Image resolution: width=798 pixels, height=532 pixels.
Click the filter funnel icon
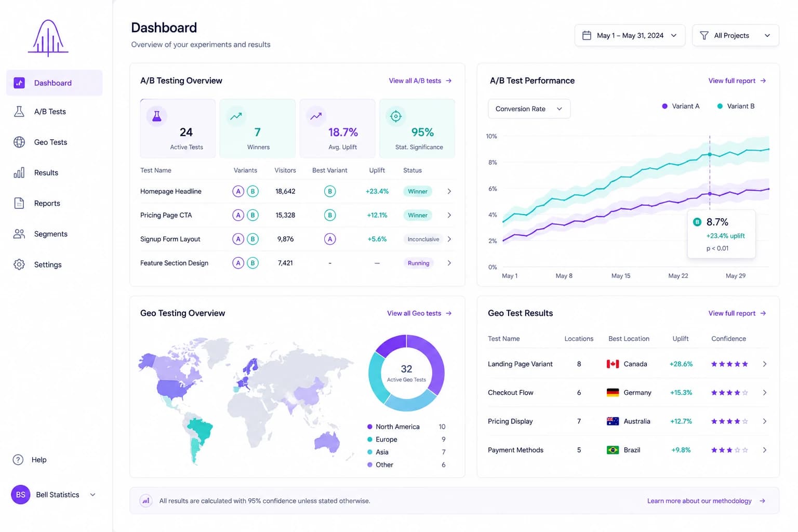tap(704, 35)
